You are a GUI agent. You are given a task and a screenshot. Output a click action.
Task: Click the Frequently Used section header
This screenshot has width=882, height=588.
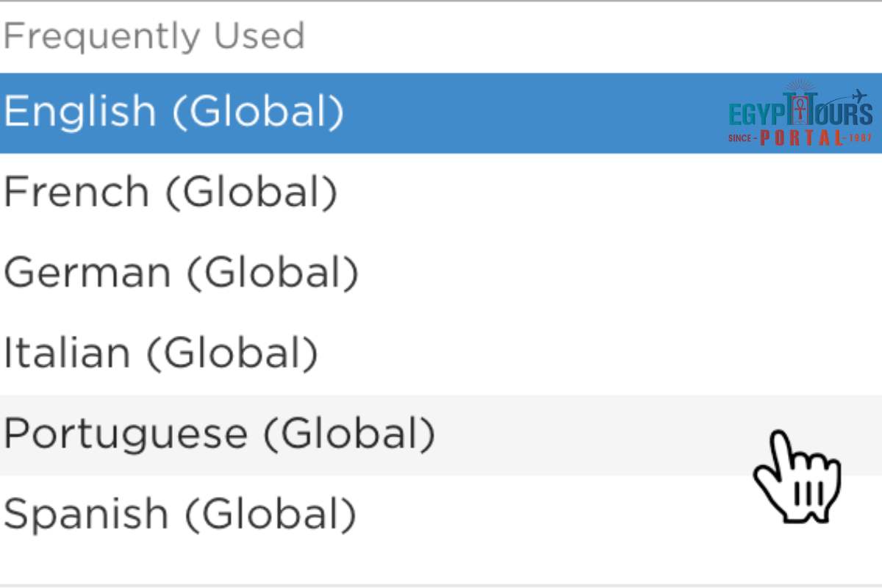[154, 36]
